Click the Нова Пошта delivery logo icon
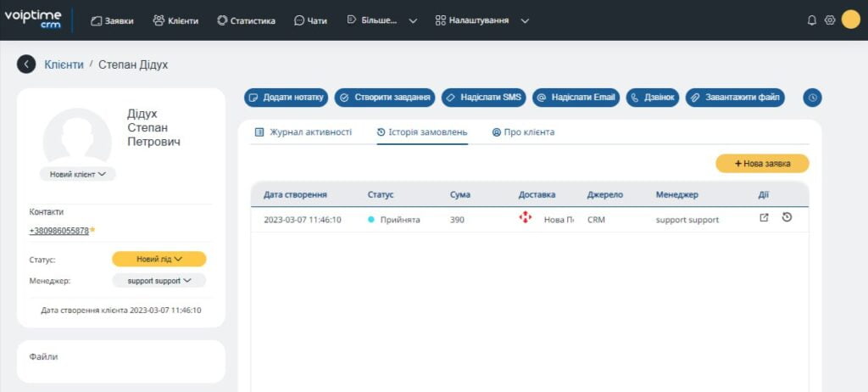868x392 pixels. pos(525,217)
